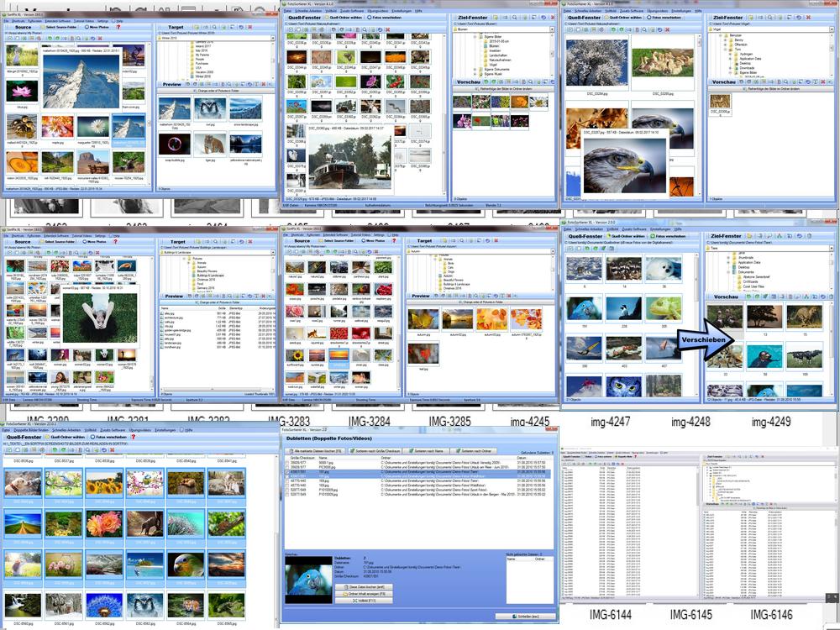Check the checkbox for P1010005.jpg in the duplicates list

click(285, 491)
